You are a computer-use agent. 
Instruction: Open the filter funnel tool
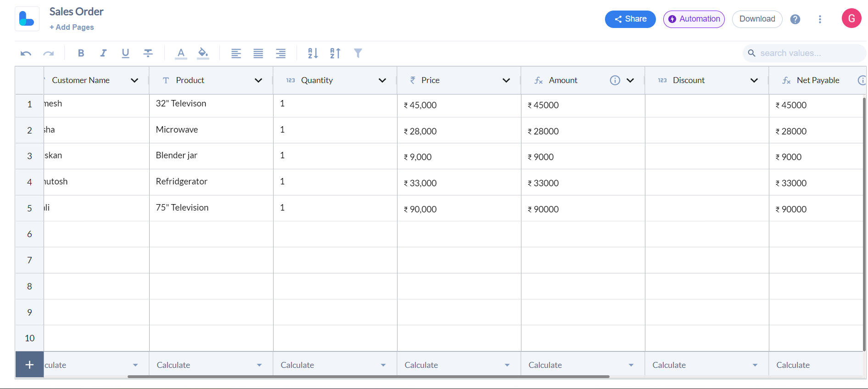[x=358, y=53]
